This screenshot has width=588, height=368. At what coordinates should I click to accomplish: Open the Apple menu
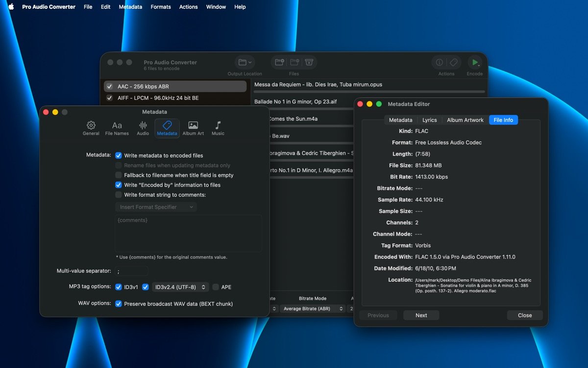[11, 7]
